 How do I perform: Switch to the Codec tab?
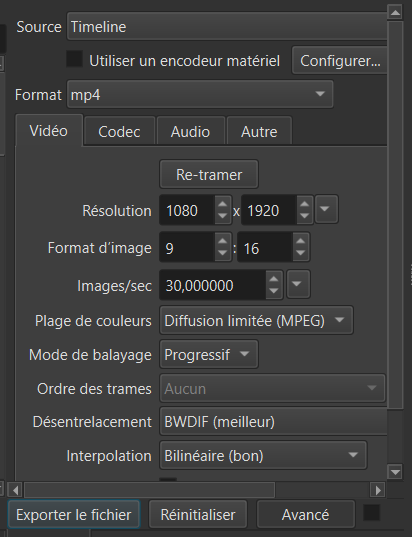pyautogui.click(x=119, y=132)
